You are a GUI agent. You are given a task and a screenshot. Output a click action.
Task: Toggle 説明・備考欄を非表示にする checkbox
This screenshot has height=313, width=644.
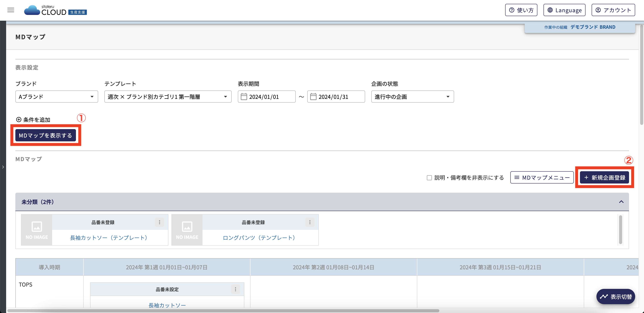click(x=429, y=178)
